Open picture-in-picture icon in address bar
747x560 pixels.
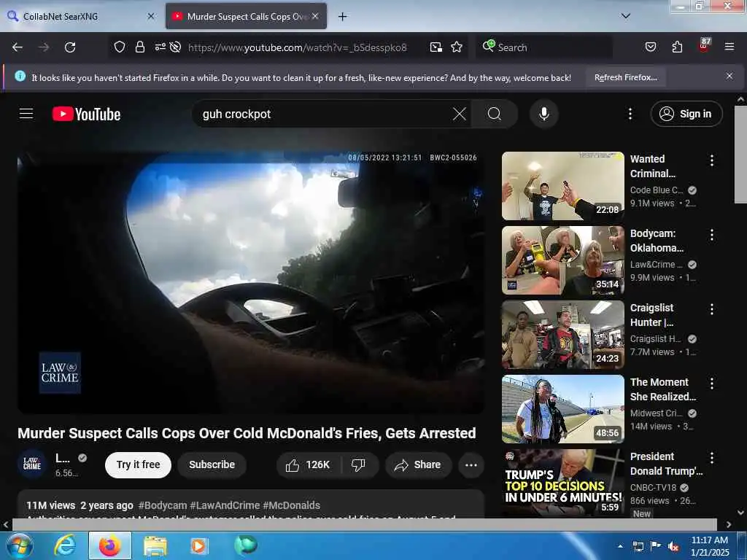(436, 47)
